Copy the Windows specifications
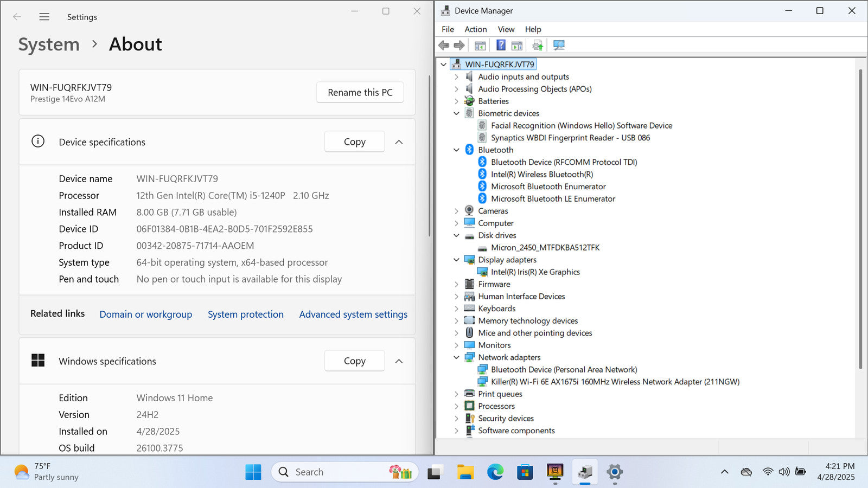 (354, 361)
